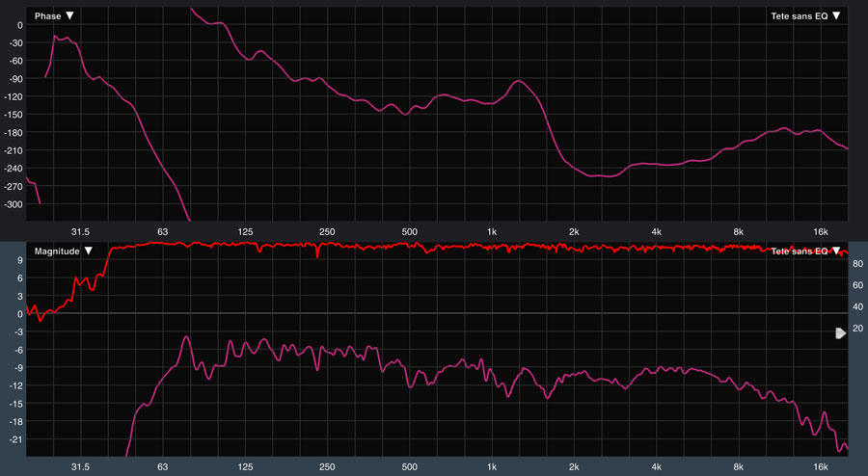
Task: Click the gray arrow marker on coherence scale
Action: click(x=840, y=332)
